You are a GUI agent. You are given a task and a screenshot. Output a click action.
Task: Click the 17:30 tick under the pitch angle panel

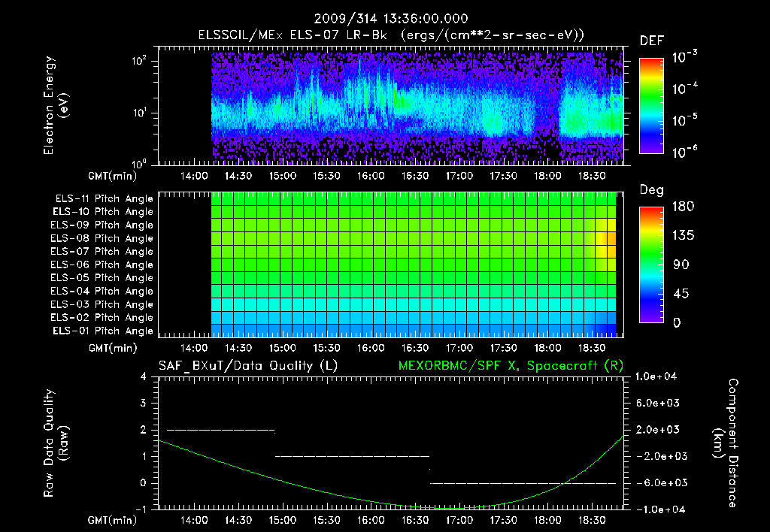coord(503,348)
